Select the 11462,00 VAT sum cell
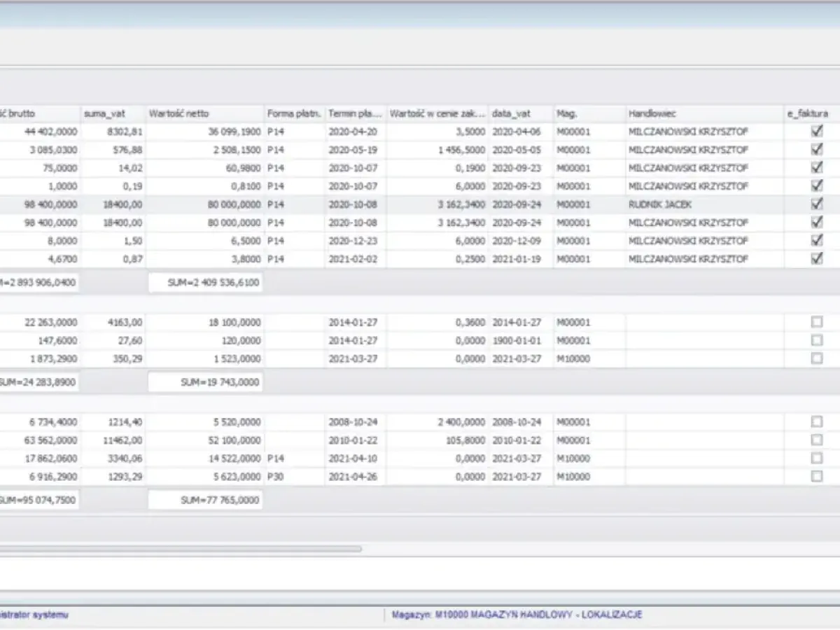This screenshot has width=840, height=630. click(113, 440)
